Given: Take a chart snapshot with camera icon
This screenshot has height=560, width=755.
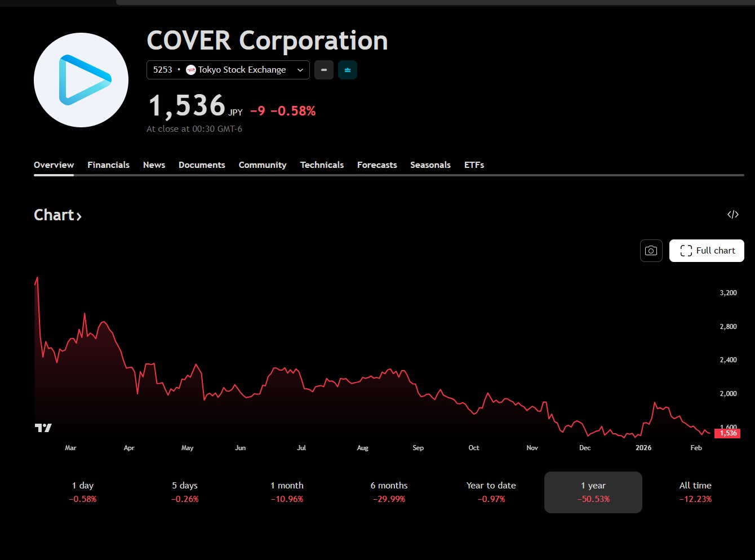Looking at the screenshot, I should pos(651,251).
